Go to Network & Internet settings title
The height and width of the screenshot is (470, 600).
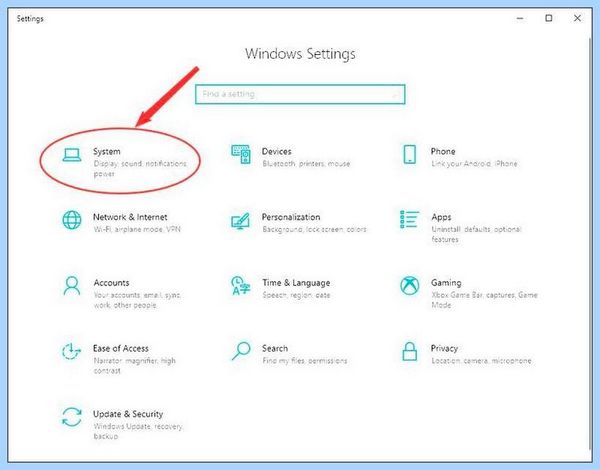(x=130, y=217)
